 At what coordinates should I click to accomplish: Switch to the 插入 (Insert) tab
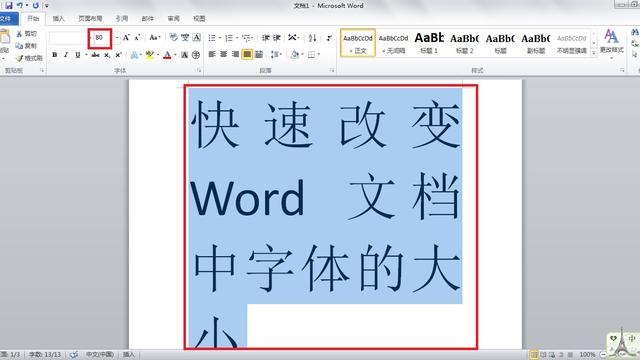tap(59, 18)
